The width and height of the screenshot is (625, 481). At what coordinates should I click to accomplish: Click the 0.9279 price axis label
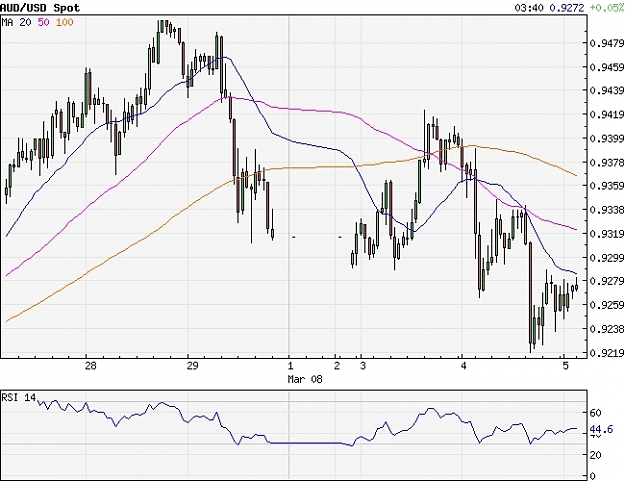[x=606, y=281]
